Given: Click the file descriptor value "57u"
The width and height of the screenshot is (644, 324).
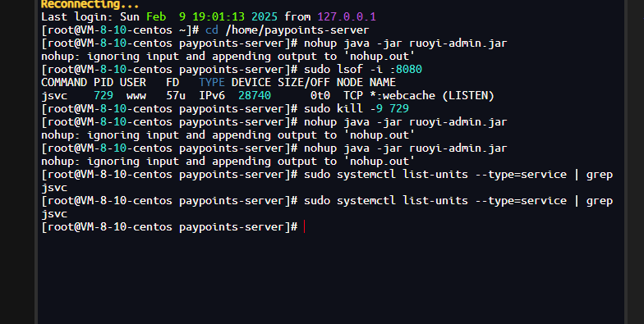Looking at the screenshot, I should [176, 95].
